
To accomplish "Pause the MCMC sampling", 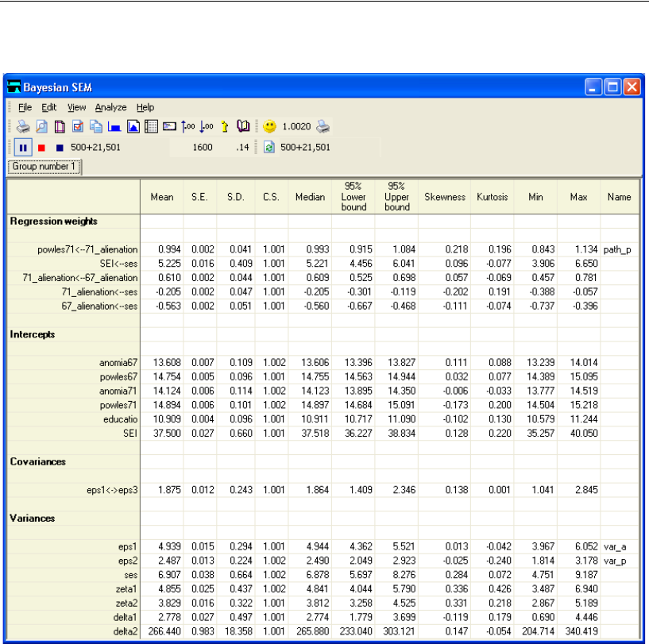I will click(23, 148).
